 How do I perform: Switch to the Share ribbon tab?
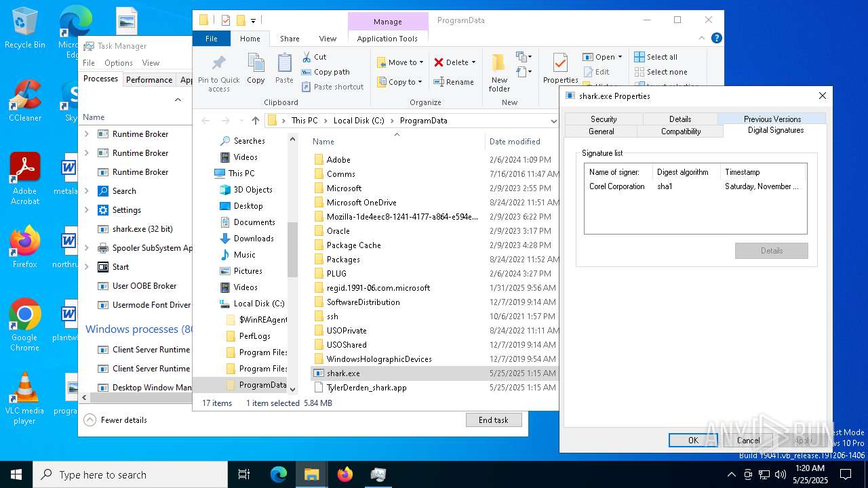click(x=290, y=39)
